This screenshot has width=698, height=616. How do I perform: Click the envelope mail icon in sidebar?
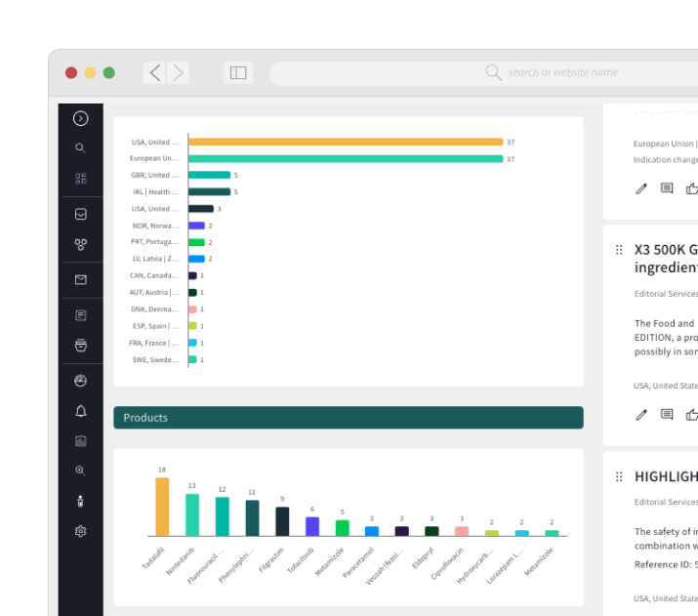[x=81, y=280]
